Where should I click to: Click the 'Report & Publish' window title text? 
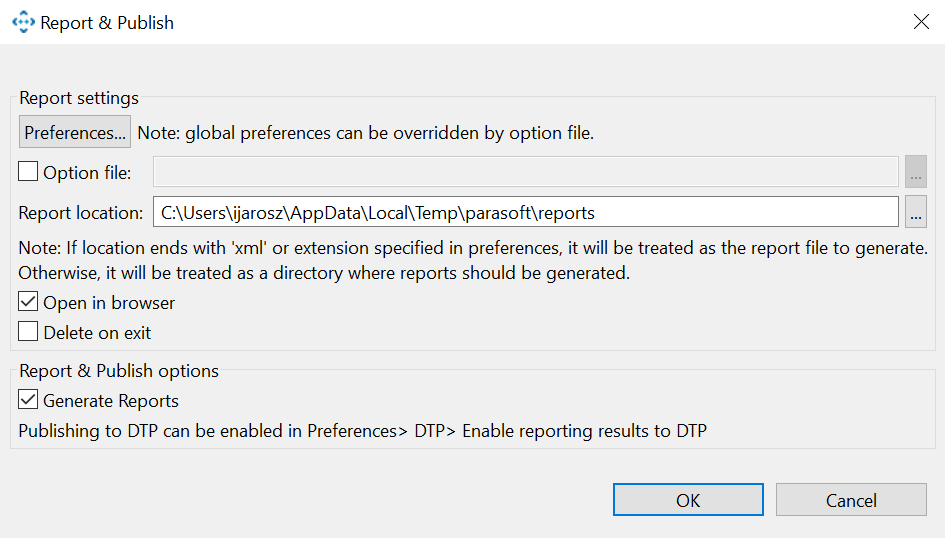coord(107,23)
